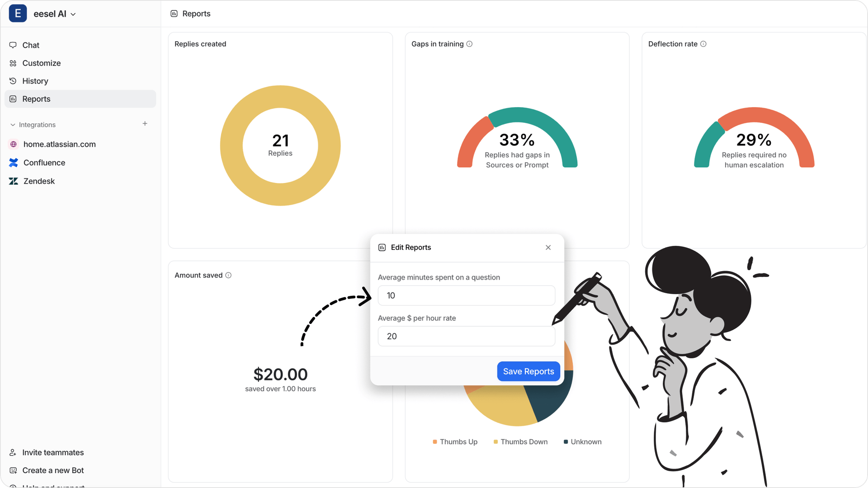
Task: Click the $20.00 amount saved value
Action: coord(280,374)
